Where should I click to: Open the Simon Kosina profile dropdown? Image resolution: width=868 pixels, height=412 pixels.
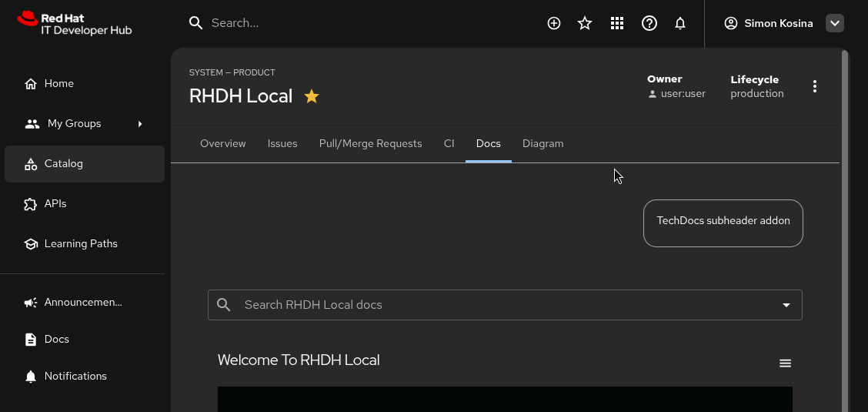click(835, 23)
